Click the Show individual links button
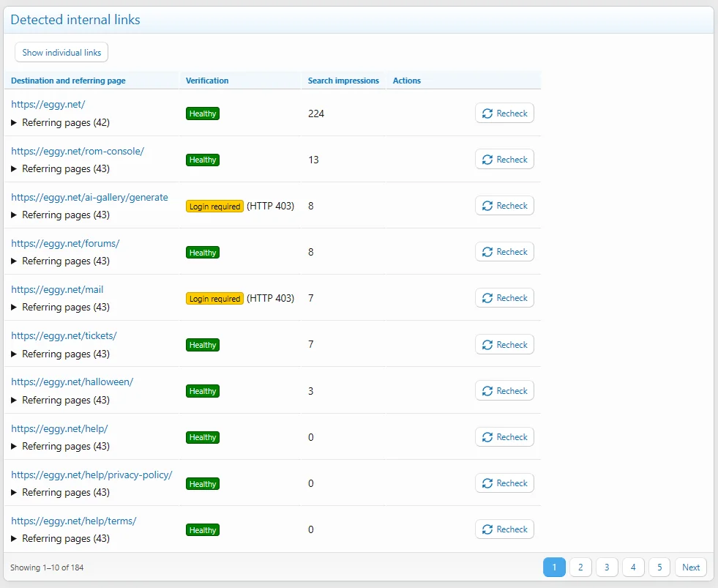Screen dimensions: 718x588 61,52
